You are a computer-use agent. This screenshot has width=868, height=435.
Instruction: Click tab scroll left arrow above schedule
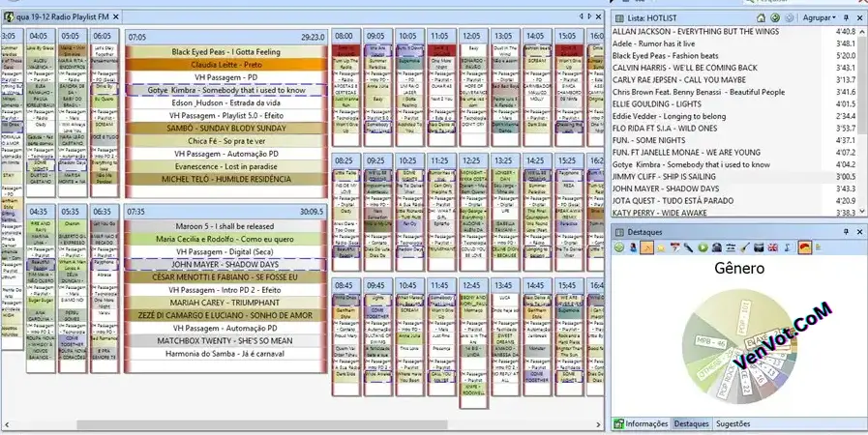pyautogui.click(x=582, y=17)
